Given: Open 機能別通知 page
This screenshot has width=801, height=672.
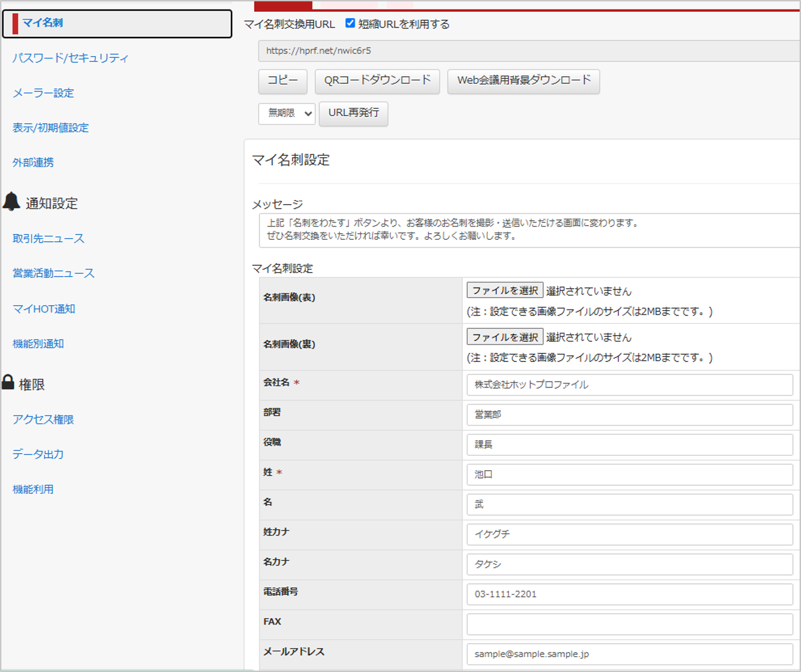Looking at the screenshot, I should pos(38,343).
